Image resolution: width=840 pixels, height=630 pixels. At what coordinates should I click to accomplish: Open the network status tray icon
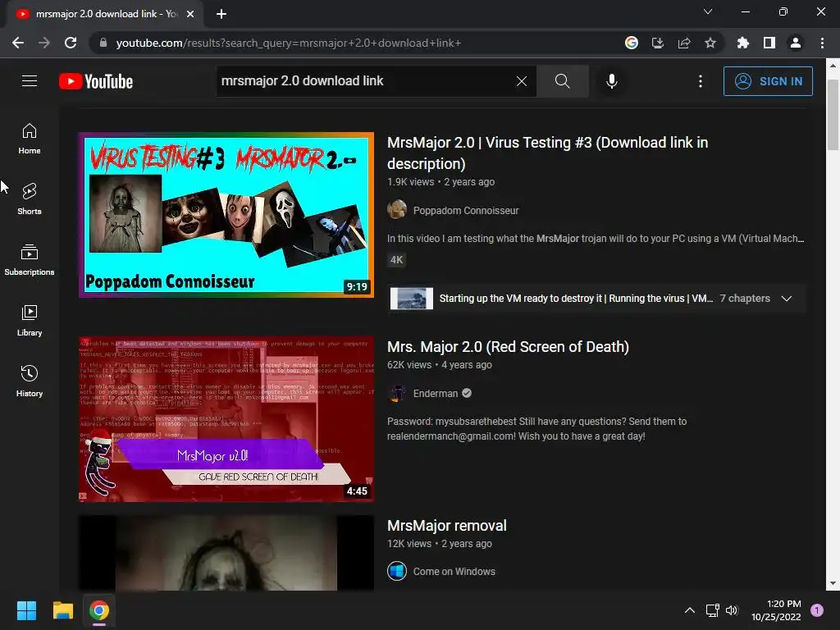713,610
